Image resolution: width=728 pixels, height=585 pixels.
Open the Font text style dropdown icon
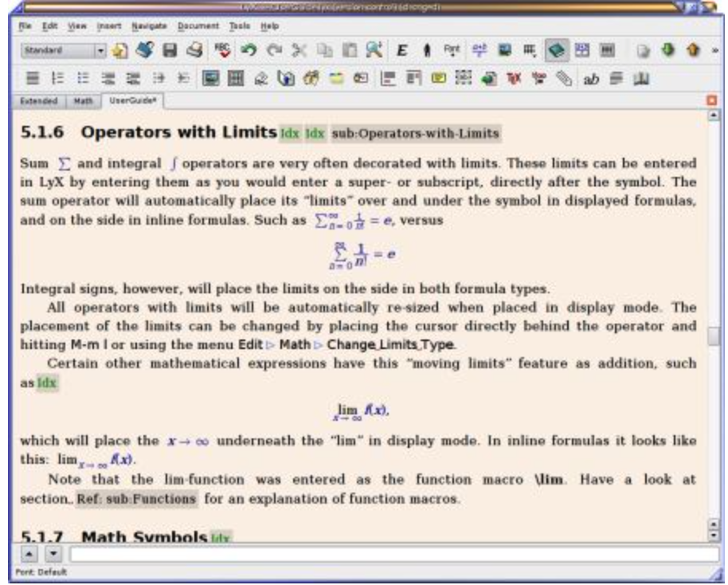(x=452, y=50)
